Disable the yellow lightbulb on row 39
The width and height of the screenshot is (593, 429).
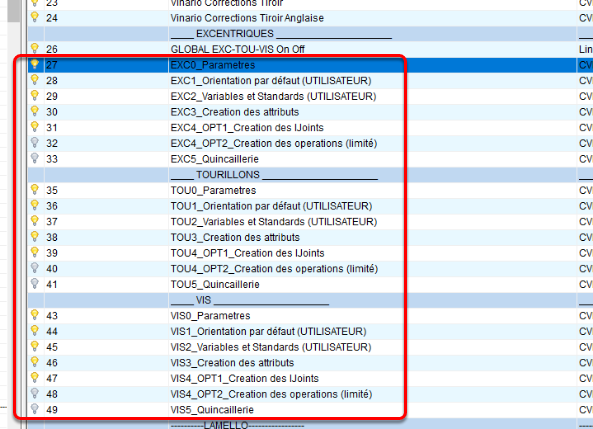tap(34, 252)
